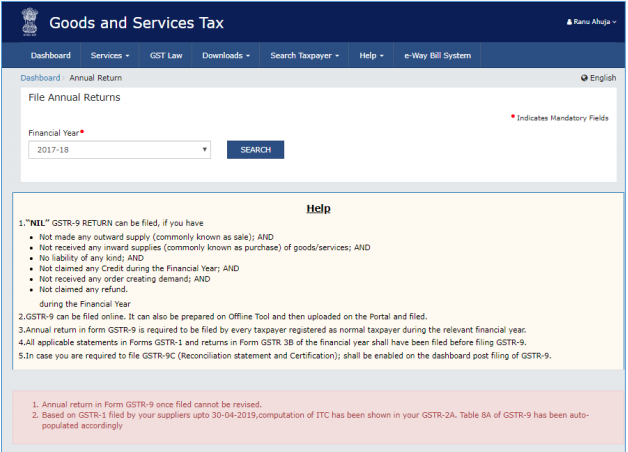Click "Not claimed any Credit" bullet
628x452 pixels.
139,268
